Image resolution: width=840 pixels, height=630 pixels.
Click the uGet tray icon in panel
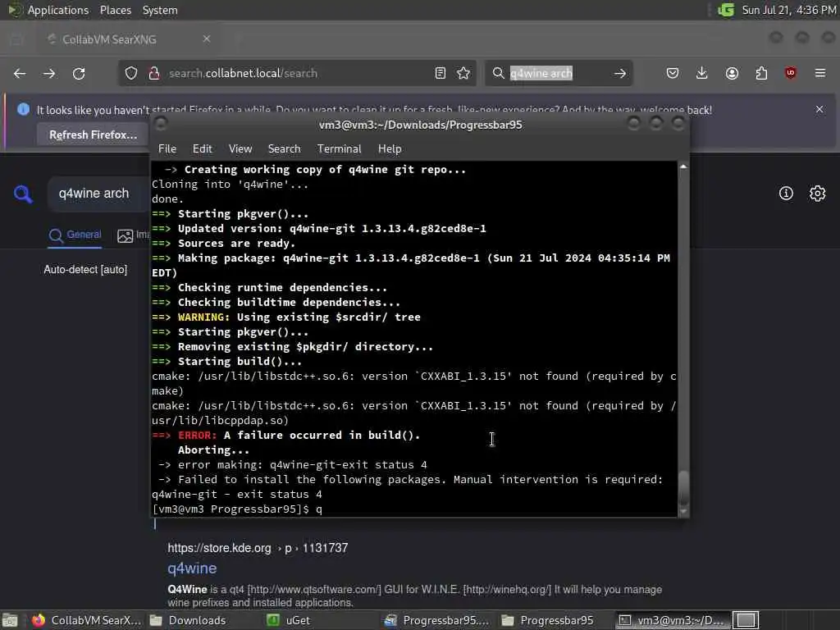click(x=726, y=10)
